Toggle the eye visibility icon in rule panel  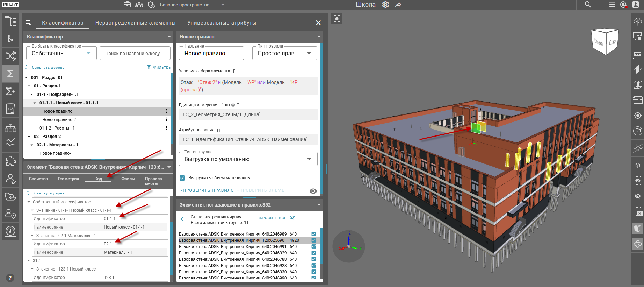[313, 191]
